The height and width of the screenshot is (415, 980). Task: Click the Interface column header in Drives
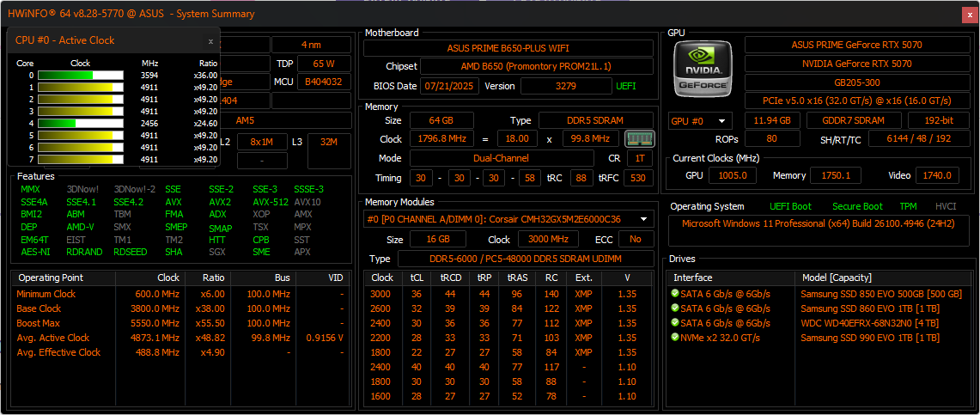(731, 278)
